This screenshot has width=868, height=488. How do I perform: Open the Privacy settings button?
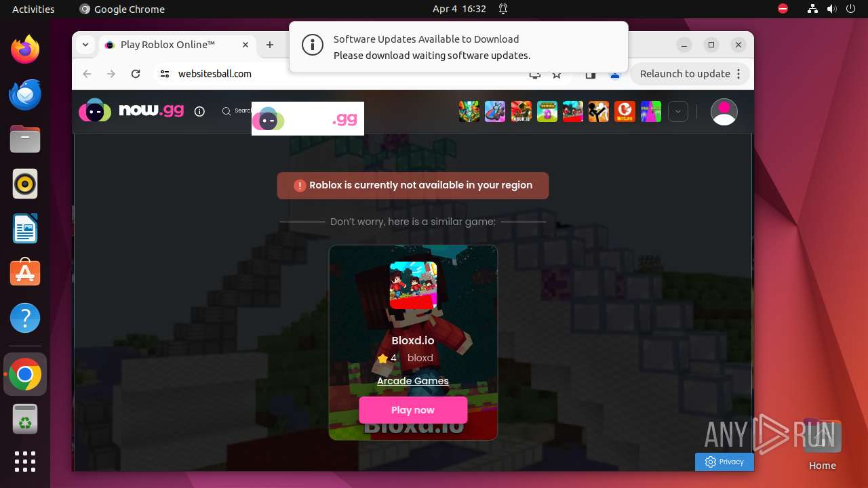click(x=724, y=462)
